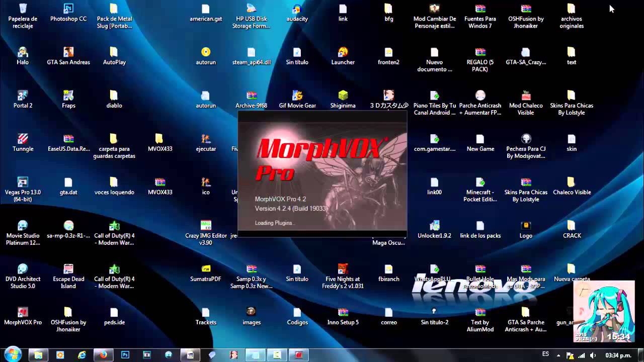This screenshot has height=362, width=644.
Task: Open Pechera Para CJ By Modsjovat icon
Action: (526, 146)
